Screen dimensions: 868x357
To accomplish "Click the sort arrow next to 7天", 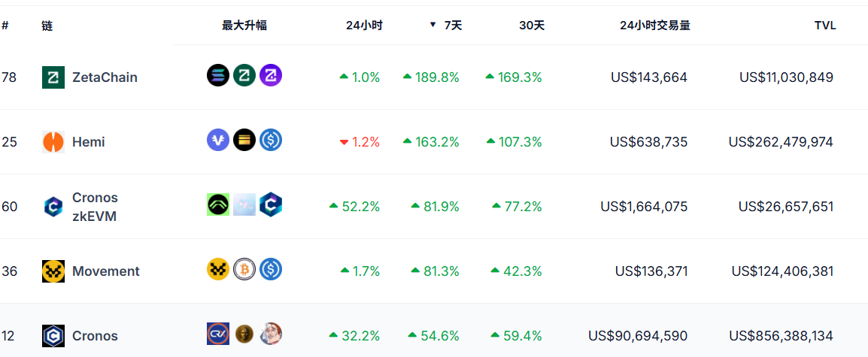I will pyautogui.click(x=432, y=25).
